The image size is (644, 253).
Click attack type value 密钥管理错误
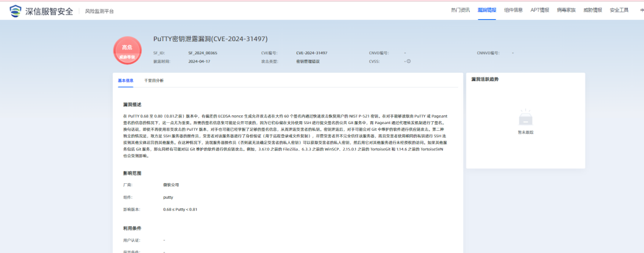[308, 61]
